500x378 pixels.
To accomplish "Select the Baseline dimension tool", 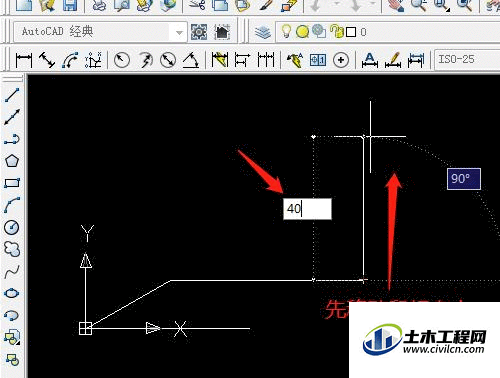I will [x=242, y=60].
